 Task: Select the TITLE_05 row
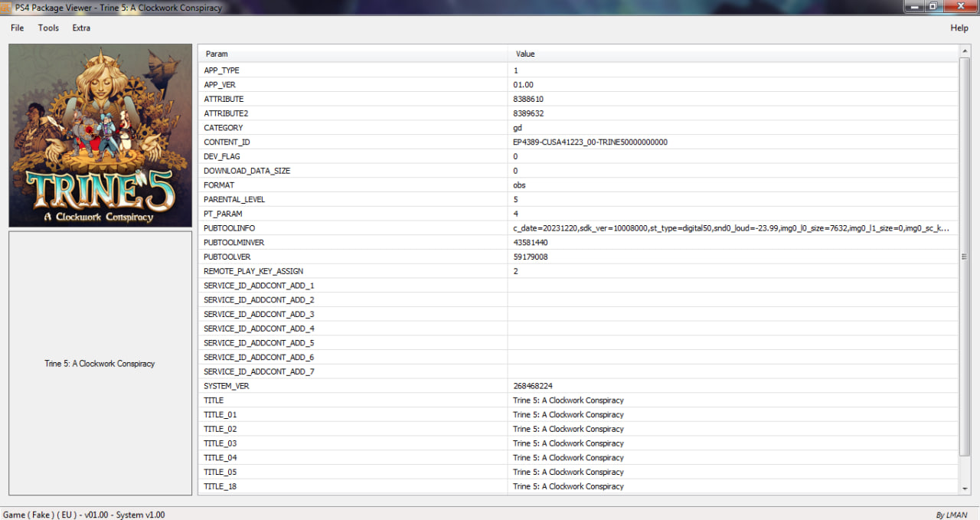pos(578,472)
